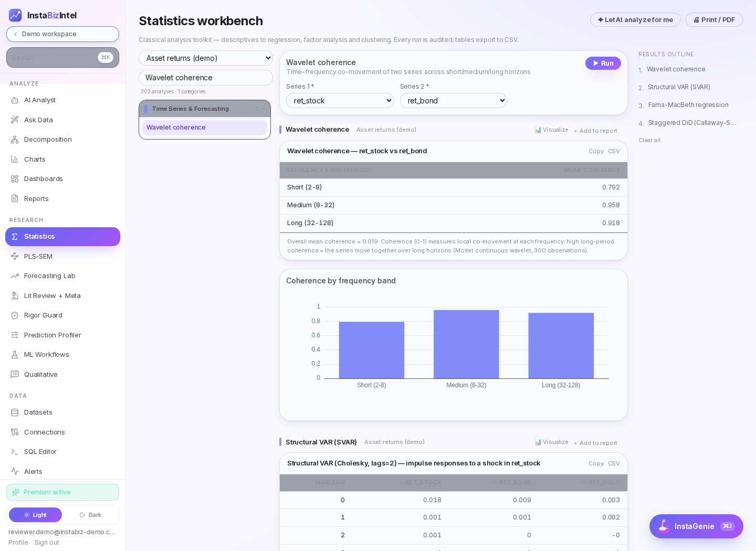The image size is (756, 551).
Task: Export Wavelet coherence table as CSV
Action: (614, 151)
